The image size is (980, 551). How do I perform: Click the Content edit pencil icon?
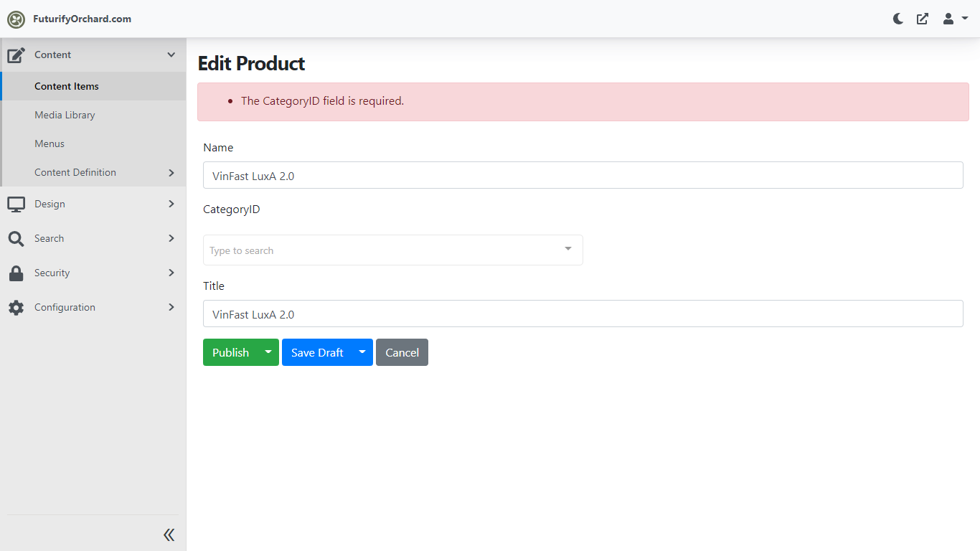(x=17, y=55)
